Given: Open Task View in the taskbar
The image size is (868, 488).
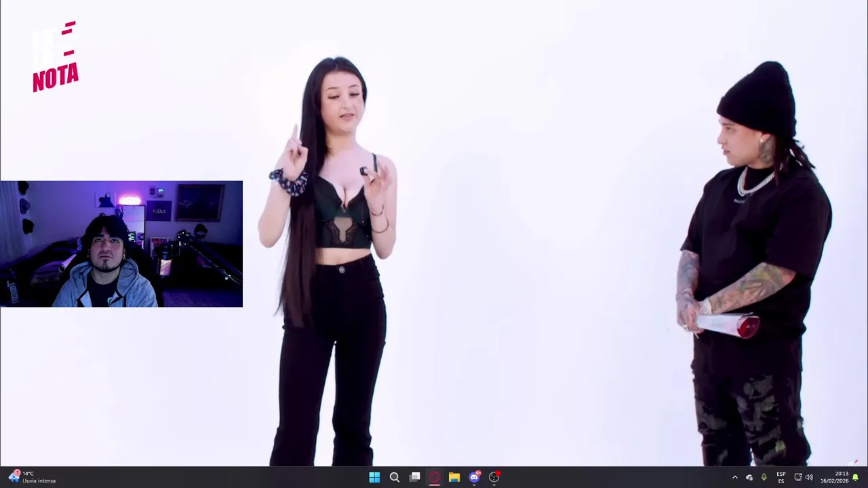Looking at the screenshot, I should pyautogui.click(x=414, y=477).
